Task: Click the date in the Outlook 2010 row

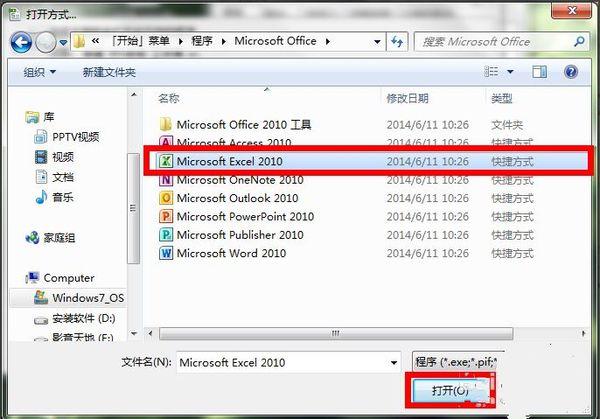Action: 427,198
